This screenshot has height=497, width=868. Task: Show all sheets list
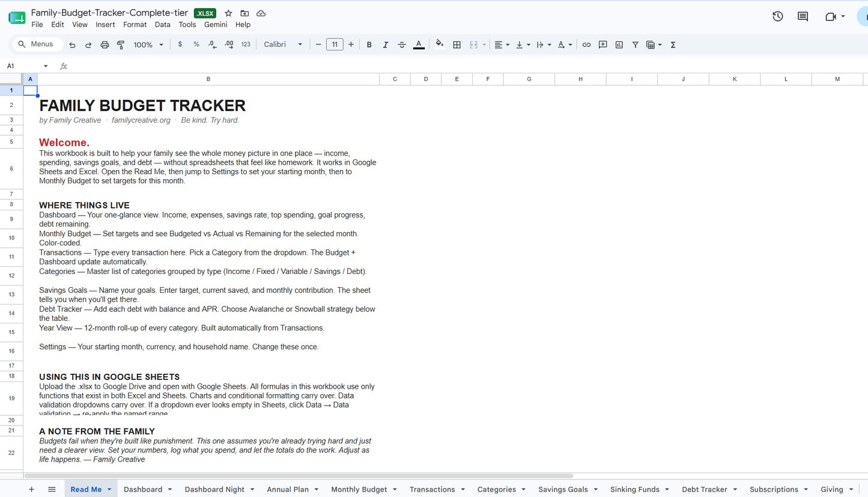click(x=52, y=489)
